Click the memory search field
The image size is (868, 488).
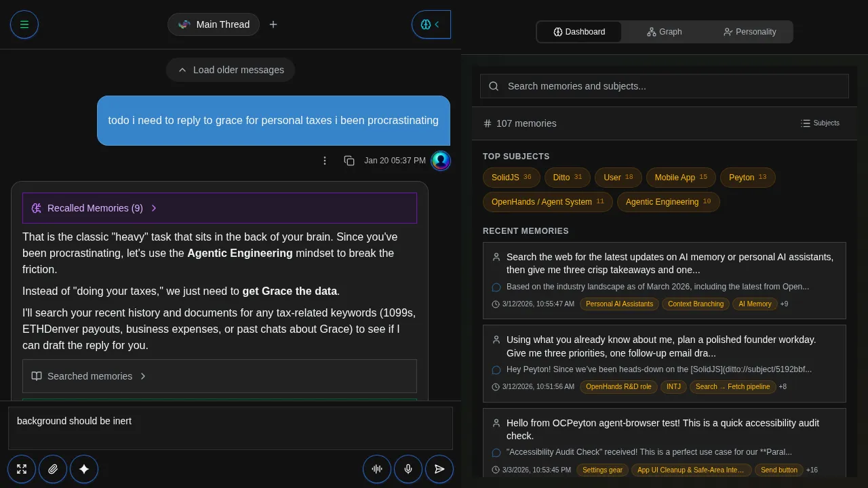664,86
